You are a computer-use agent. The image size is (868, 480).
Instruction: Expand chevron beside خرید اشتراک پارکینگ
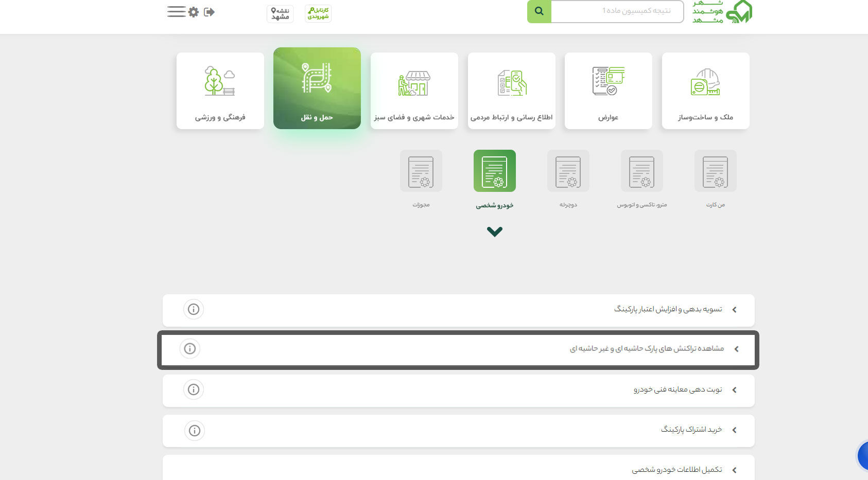click(735, 430)
